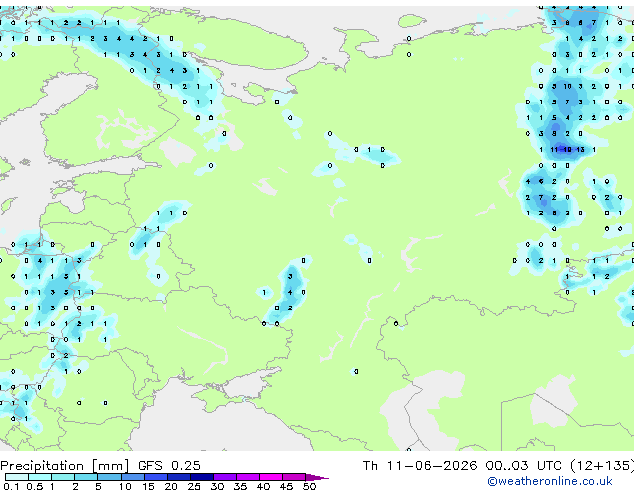Click the '(12+135)' forecast run text
Screen dimensions: 634x490
[x=602, y=466]
